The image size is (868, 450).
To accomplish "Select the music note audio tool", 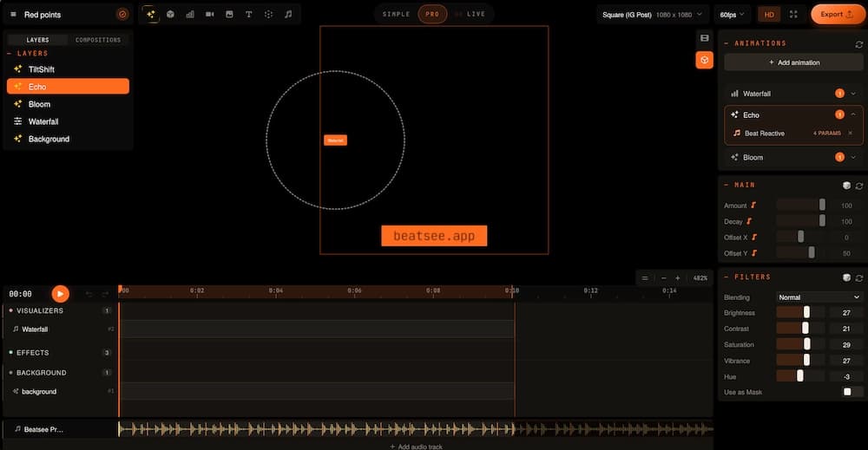I will [x=288, y=15].
